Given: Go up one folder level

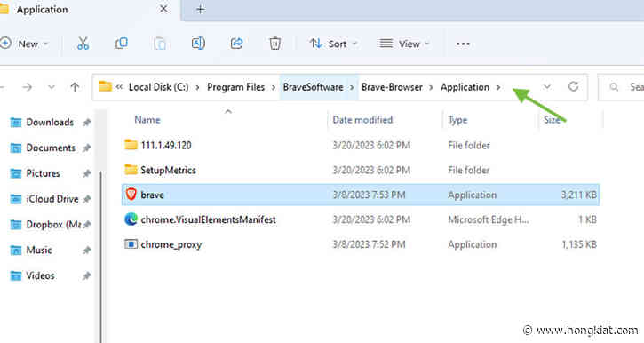Looking at the screenshot, I should [x=75, y=87].
